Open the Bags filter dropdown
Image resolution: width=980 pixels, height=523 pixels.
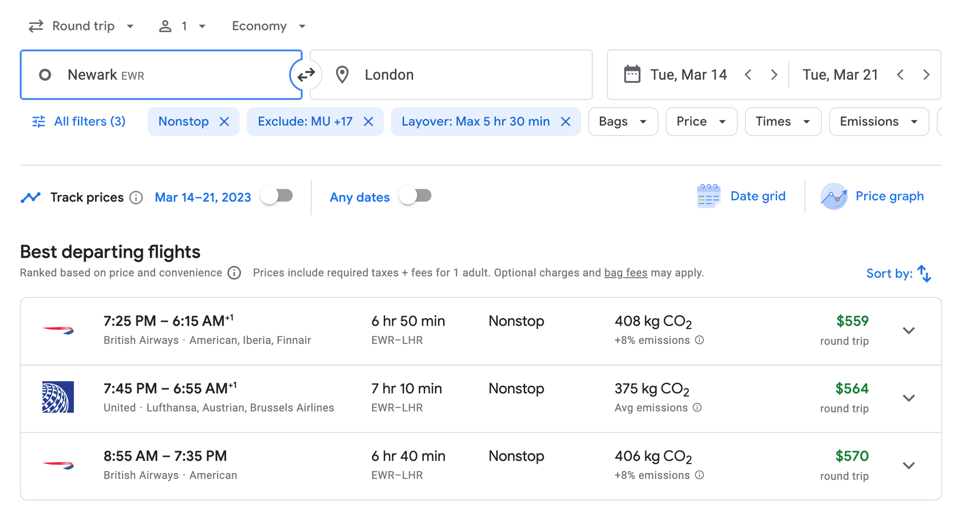pyautogui.click(x=623, y=121)
